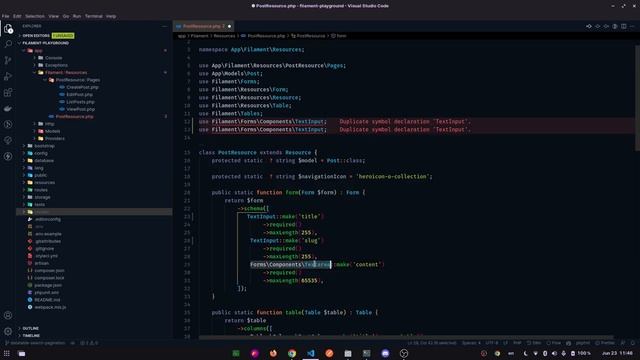Expand the Outline section
The image size is (640, 360).
(x=31, y=328)
